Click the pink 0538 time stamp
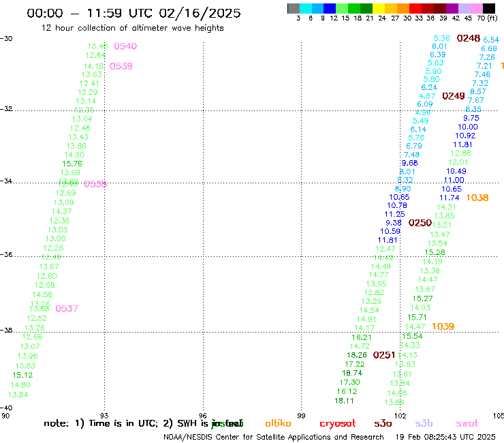The width and height of the screenshot is (504, 443). [95, 184]
